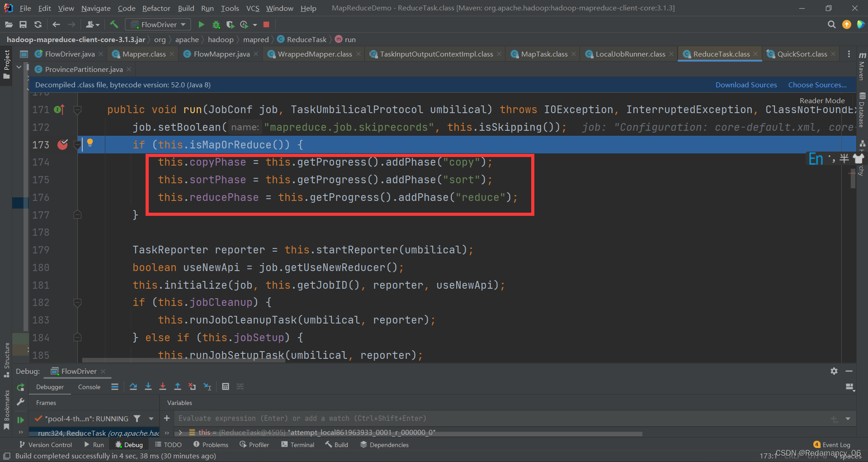
Task: Click the Evaluate expression input field
Action: [x=502, y=419]
